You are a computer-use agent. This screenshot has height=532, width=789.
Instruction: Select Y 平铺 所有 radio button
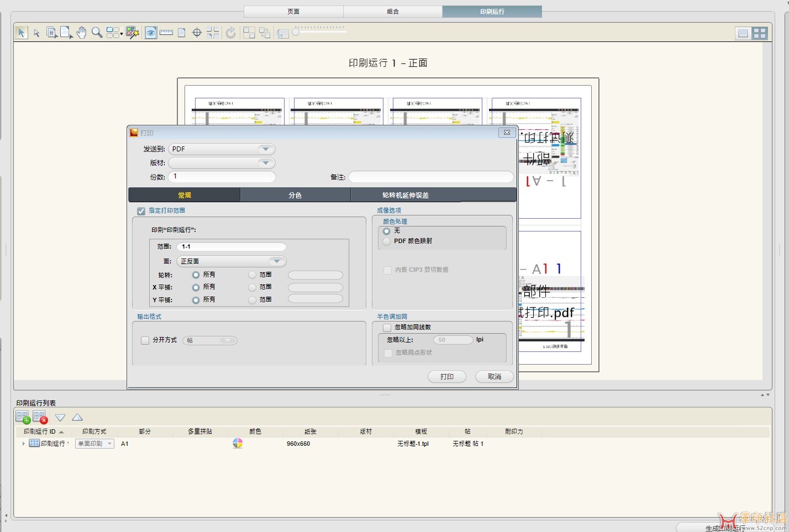coord(196,300)
